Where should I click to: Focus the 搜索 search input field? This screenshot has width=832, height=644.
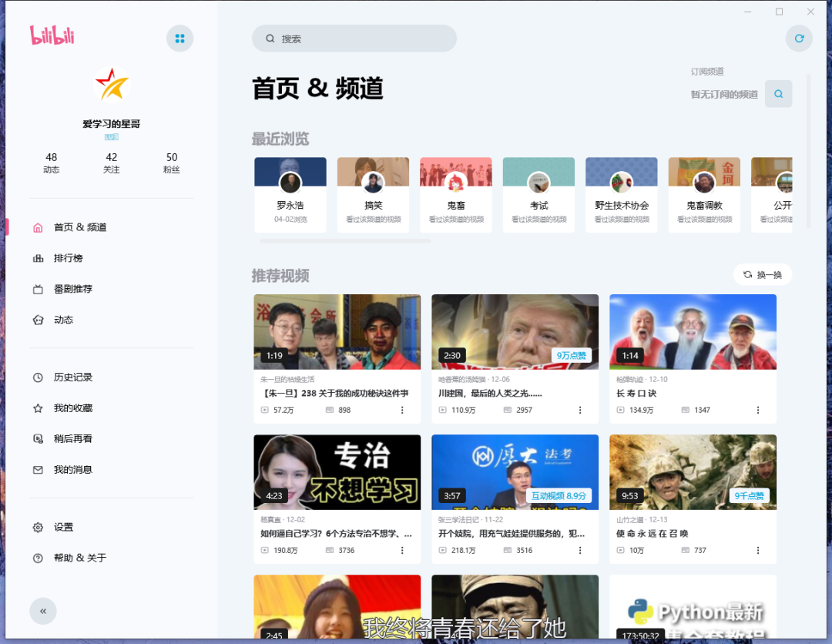click(x=354, y=39)
